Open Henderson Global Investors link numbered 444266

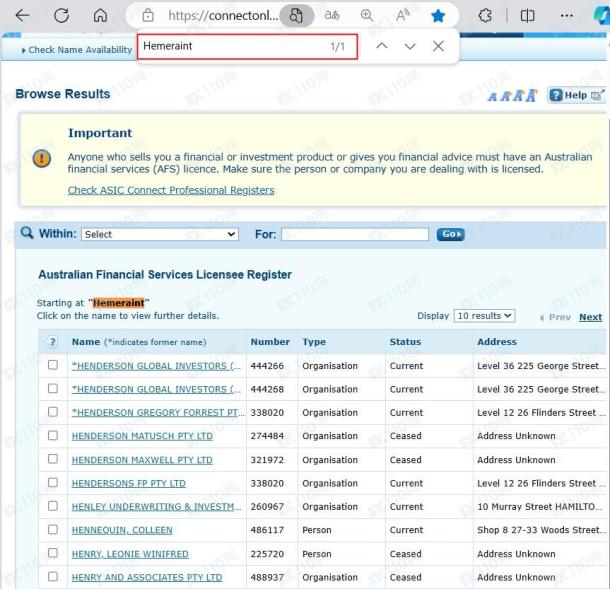(156, 366)
